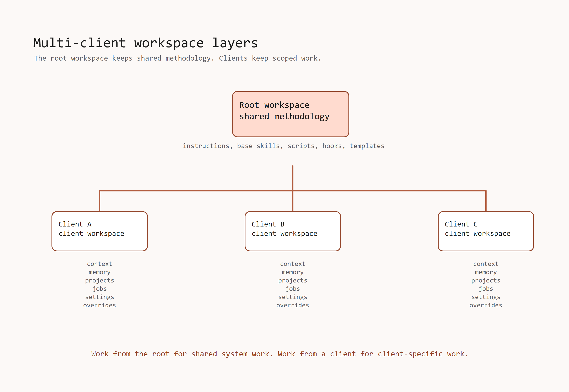
Task: Click the 'Multi-client workspace layers' title
Action: point(146,43)
